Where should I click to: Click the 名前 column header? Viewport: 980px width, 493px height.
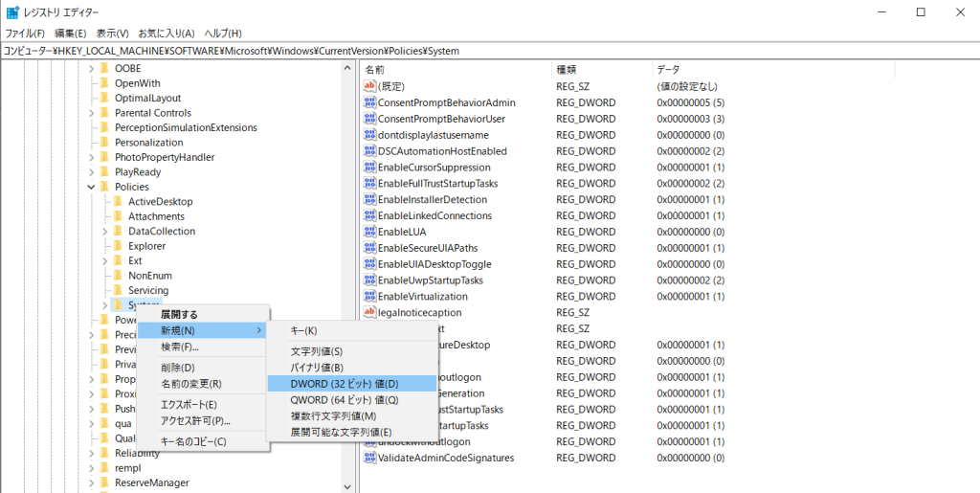point(457,69)
